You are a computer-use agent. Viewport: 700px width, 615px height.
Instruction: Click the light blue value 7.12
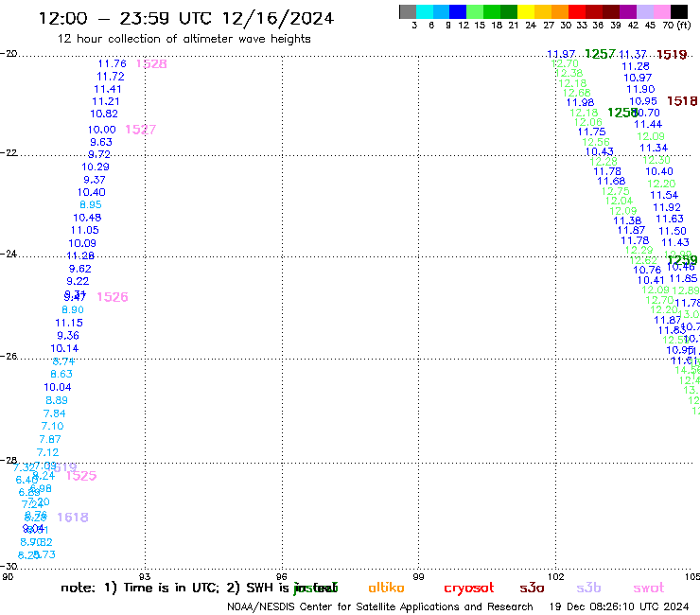47,452
